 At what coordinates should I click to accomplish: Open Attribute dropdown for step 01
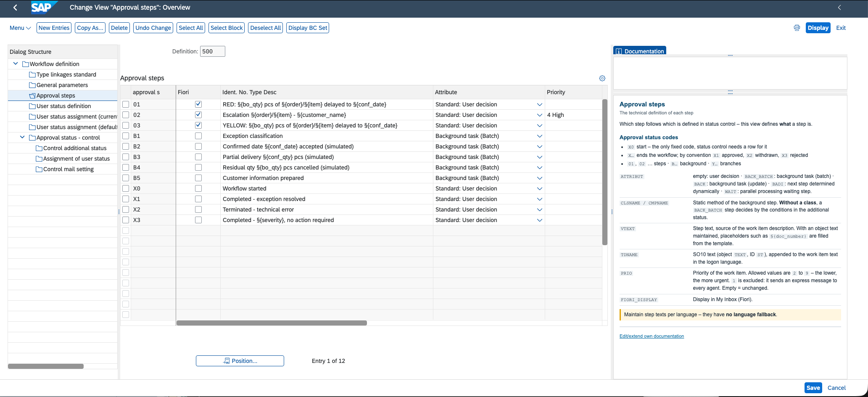pyautogui.click(x=540, y=104)
